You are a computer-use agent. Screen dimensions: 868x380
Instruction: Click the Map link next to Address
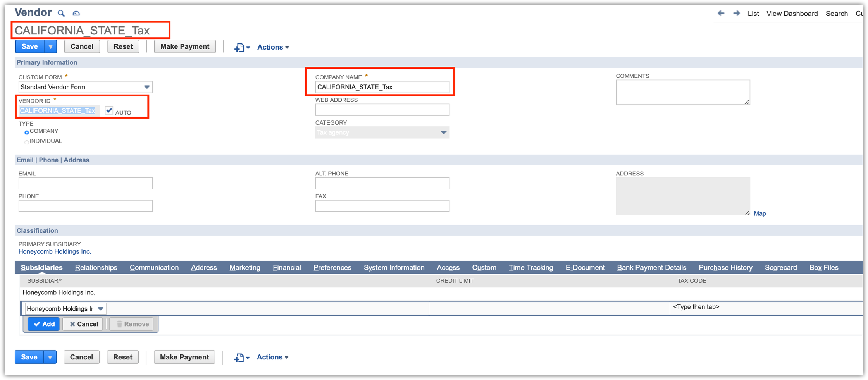click(x=759, y=213)
